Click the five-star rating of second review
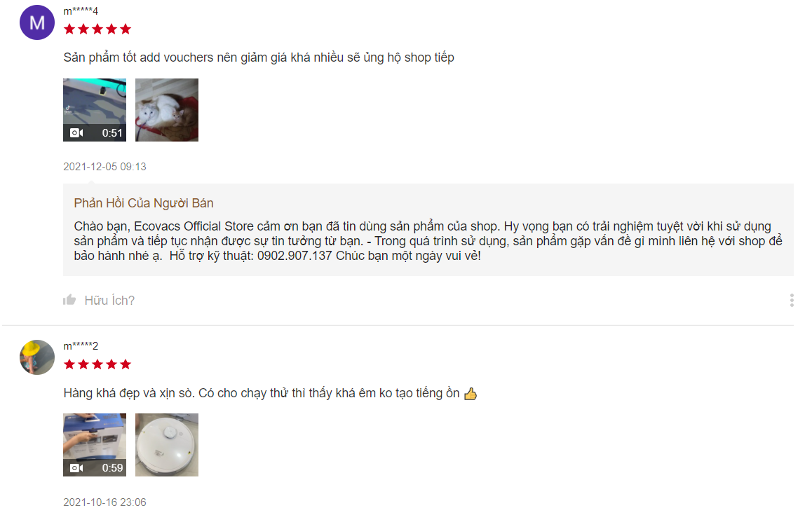This screenshot has height=515, width=812. point(97,364)
